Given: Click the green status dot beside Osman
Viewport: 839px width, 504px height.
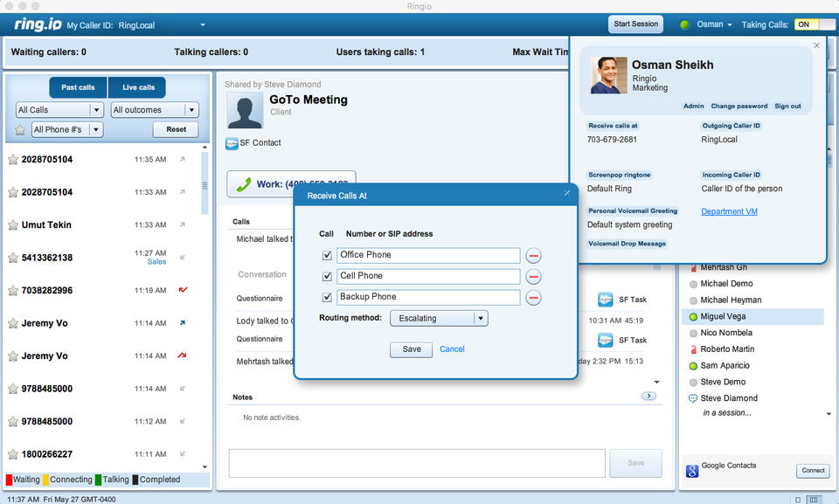Looking at the screenshot, I should click(x=684, y=24).
